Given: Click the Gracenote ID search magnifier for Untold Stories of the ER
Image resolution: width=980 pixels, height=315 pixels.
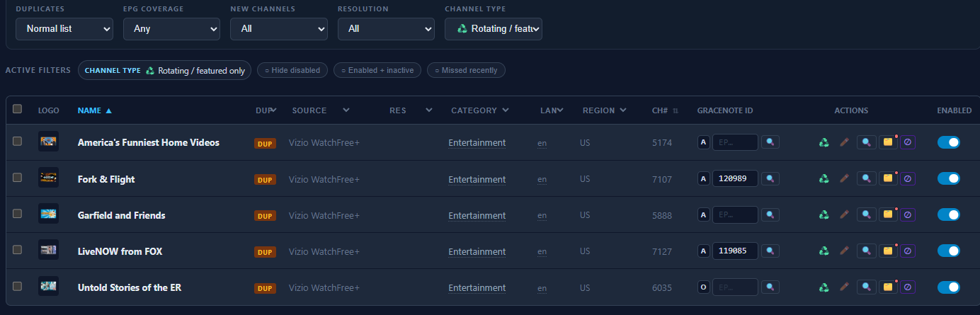Looking at the screenshot, I should (770, 287).
